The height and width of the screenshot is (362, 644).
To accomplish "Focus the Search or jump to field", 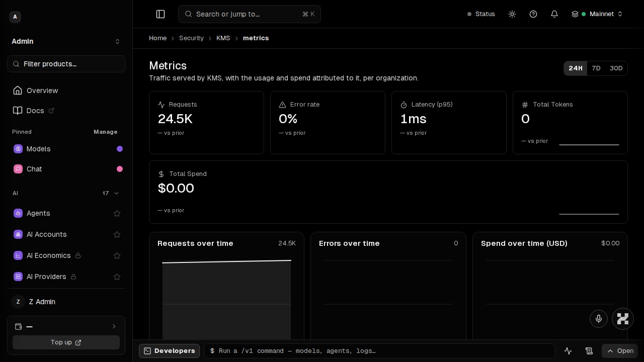I will tap(250, 14).
